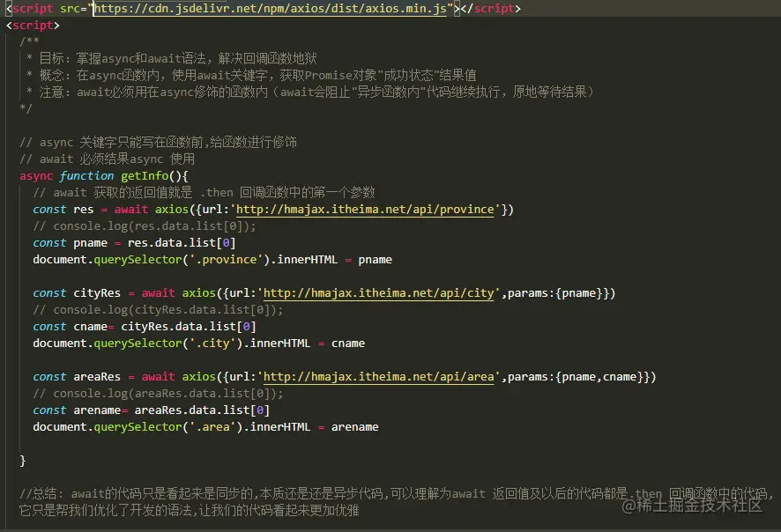Click 'params:{pname}' in cityRes line
Viewport: 781px width, 532px height.
point(555,293)
